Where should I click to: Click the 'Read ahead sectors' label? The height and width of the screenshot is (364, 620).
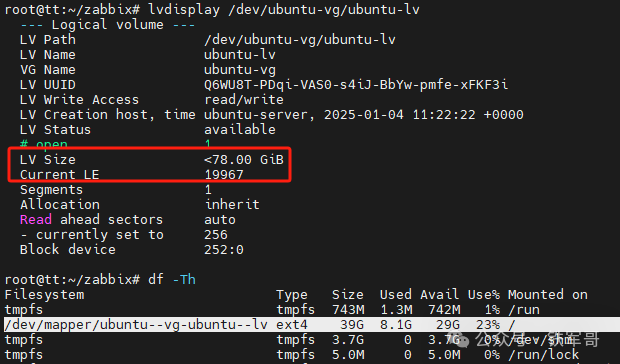point(91,220)
